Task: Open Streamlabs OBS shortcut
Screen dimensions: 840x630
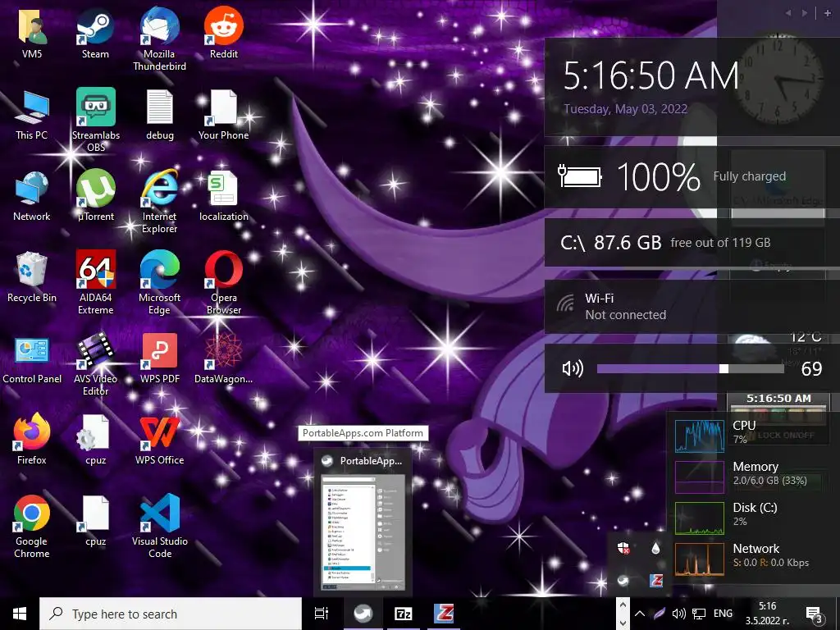Action: 95,120
